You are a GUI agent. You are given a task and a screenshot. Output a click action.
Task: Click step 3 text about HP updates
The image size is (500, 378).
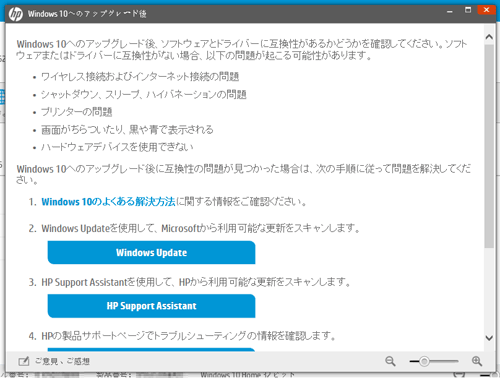pos(196,282)
